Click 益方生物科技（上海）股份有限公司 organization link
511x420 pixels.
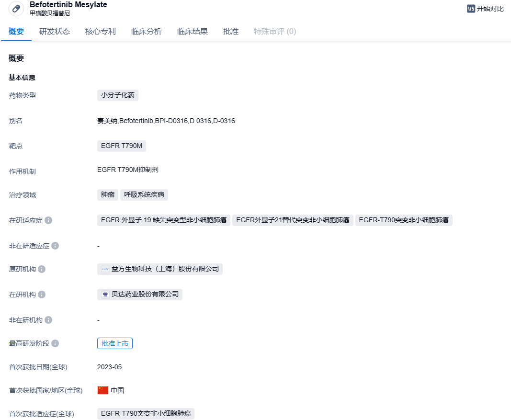tap(165, 269)
